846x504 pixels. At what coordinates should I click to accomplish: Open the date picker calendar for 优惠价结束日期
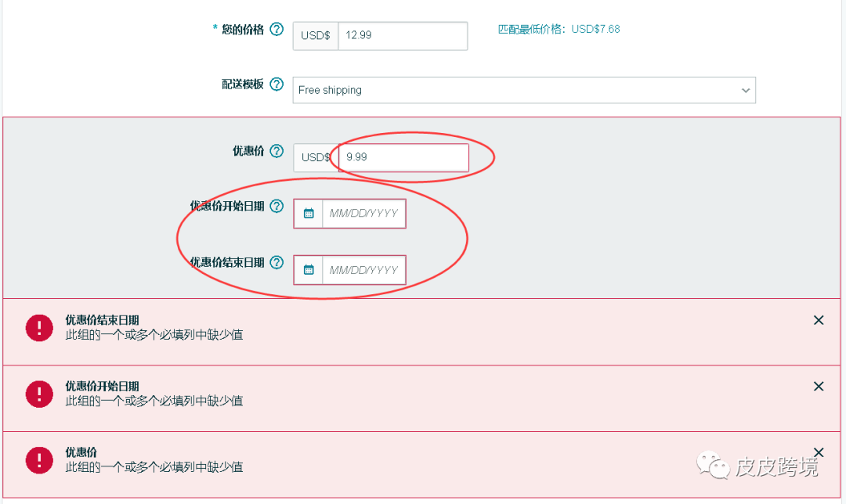[307, 269]
